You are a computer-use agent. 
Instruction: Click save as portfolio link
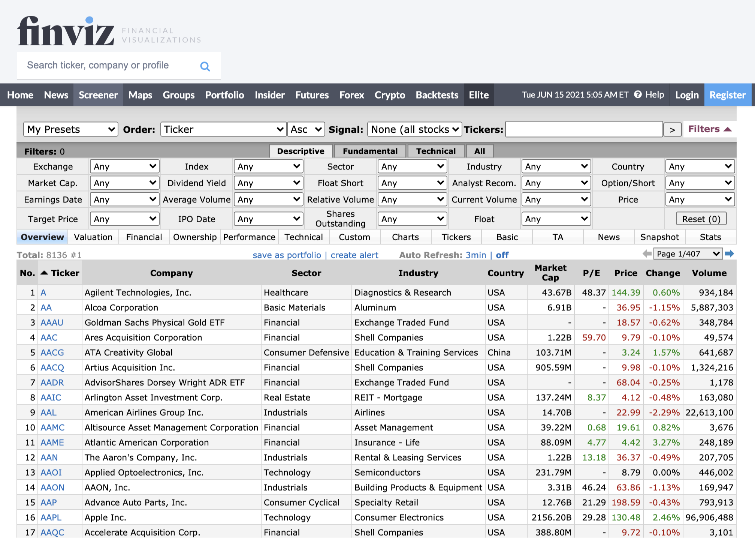[287, 255]
